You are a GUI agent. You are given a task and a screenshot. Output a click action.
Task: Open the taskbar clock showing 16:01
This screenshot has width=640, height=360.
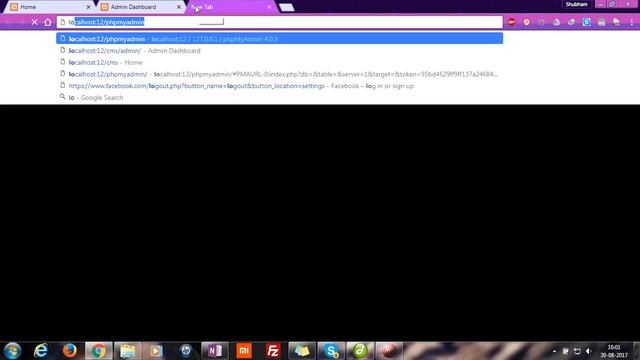(614, 351)
